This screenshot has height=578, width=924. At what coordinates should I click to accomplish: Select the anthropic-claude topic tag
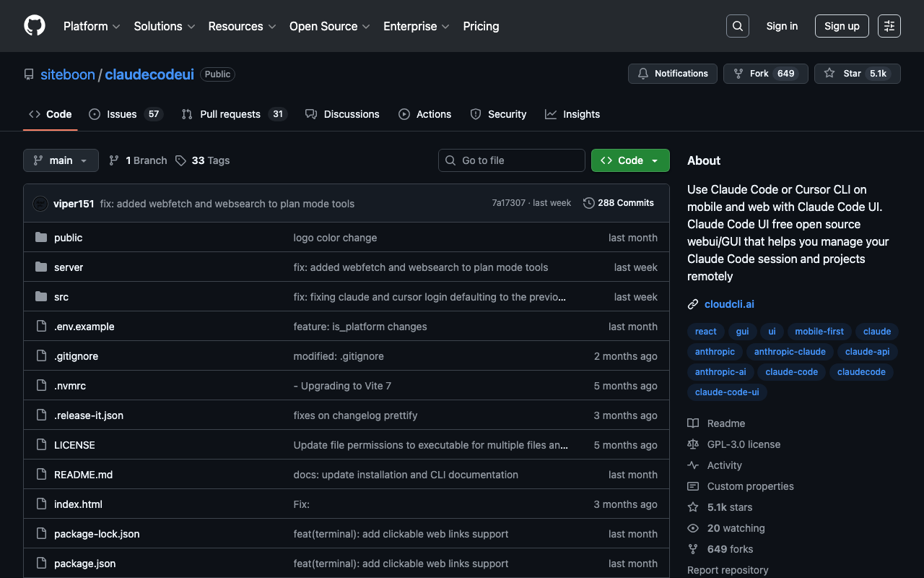pyautogui.click(x=789, y=352)
